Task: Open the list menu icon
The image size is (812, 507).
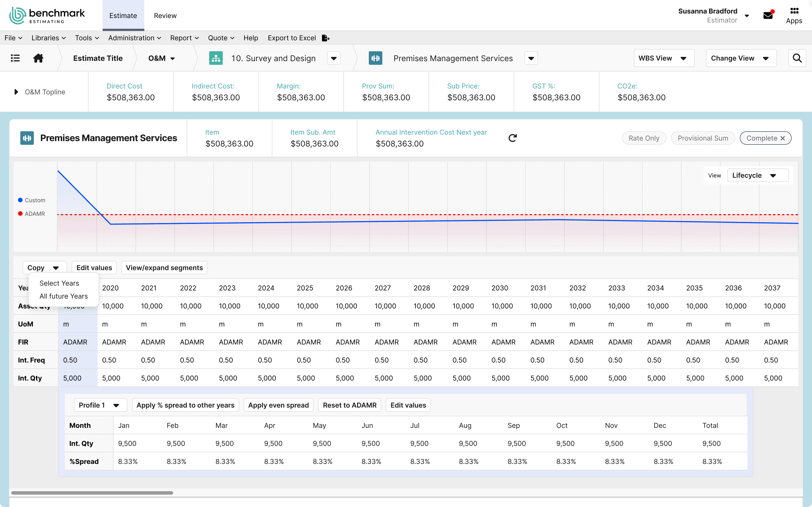Action: [x=16, y=58]
